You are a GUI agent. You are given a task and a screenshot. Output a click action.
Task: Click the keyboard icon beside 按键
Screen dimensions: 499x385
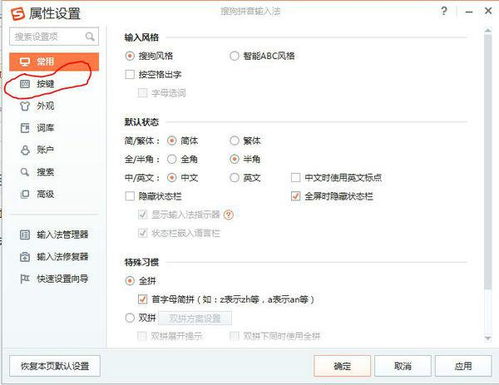tap(25, 84)
